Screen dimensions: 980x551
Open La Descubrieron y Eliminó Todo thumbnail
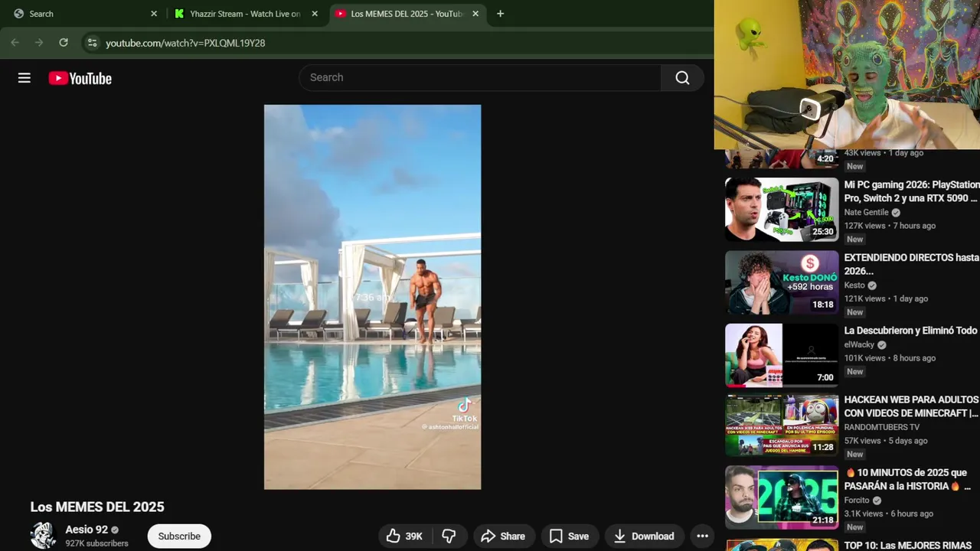tap(782, 355)
